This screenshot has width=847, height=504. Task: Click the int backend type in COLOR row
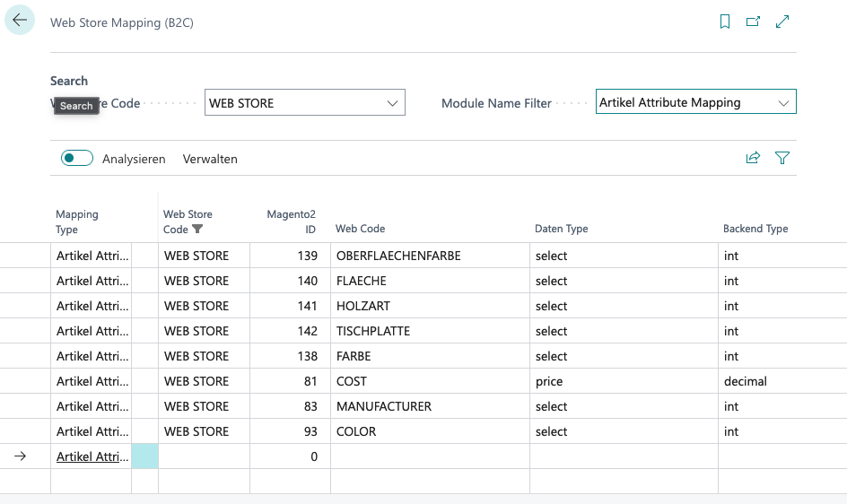782,431
